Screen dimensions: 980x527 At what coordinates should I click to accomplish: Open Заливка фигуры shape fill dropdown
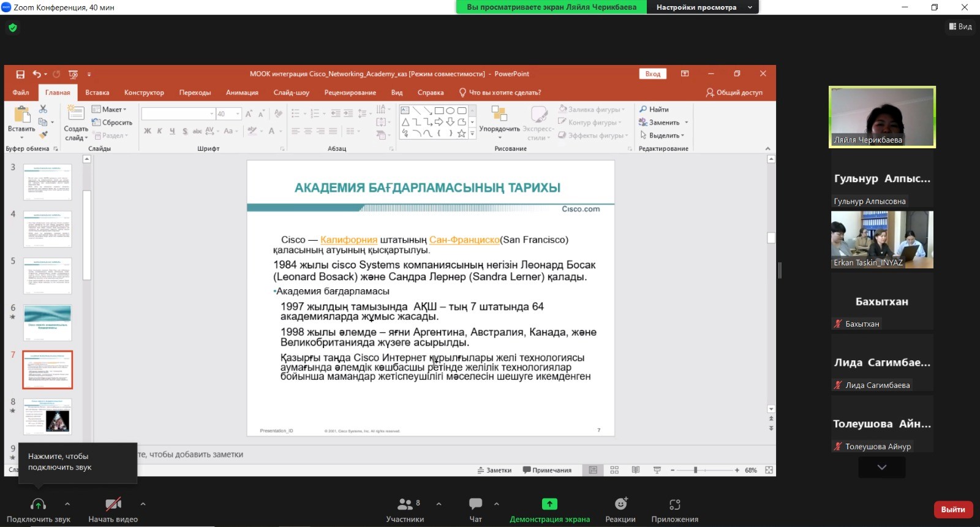pos(592,109)
